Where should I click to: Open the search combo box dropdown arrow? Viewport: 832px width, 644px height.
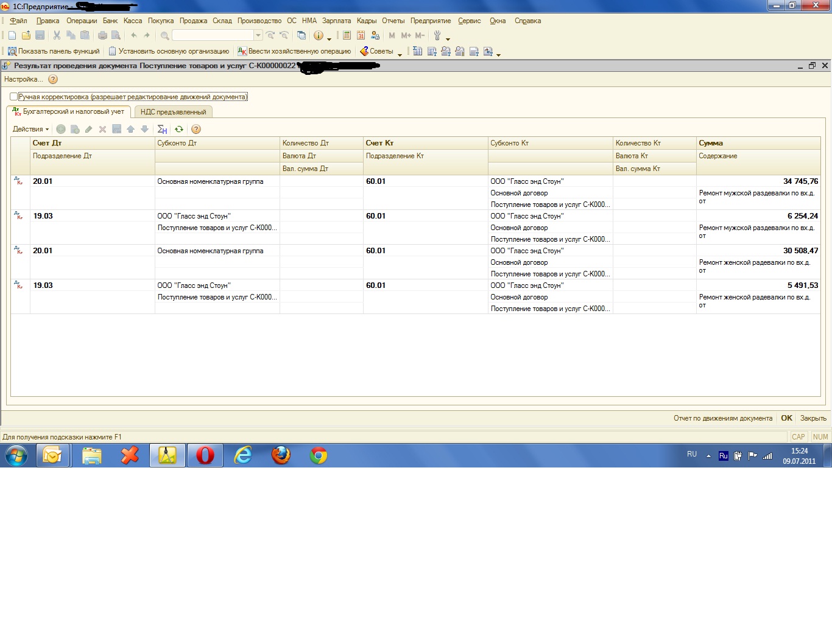point(258,35)
